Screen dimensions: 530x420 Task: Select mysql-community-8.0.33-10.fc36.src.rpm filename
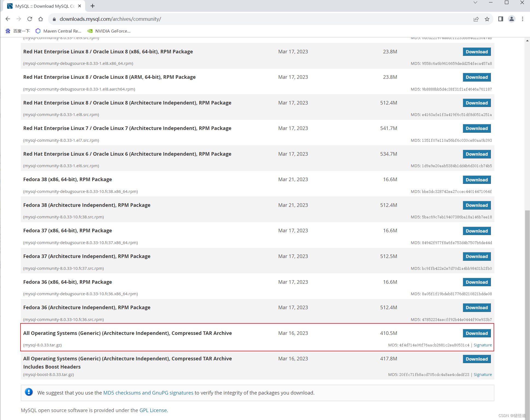(x=63, y=320)
